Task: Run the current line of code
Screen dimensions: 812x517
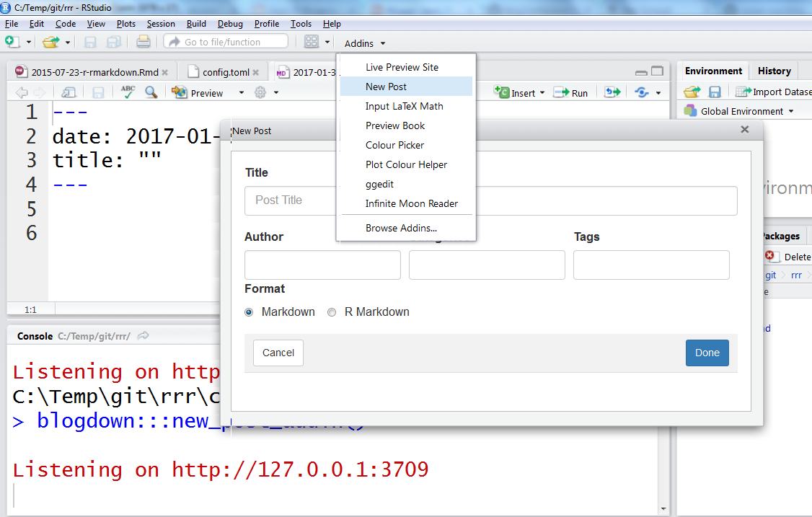Action: tap(570, 92)
